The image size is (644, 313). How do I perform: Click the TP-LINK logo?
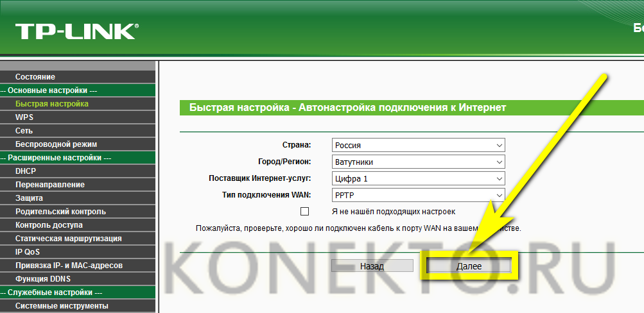pyautogui.click(x=77, y=31)
